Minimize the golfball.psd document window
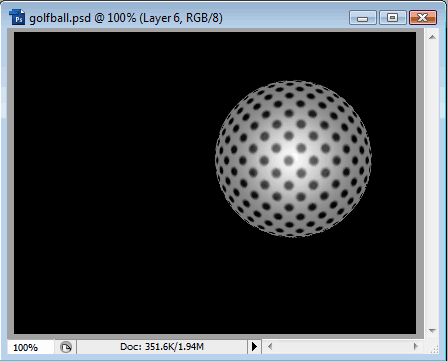 [363, 18]
